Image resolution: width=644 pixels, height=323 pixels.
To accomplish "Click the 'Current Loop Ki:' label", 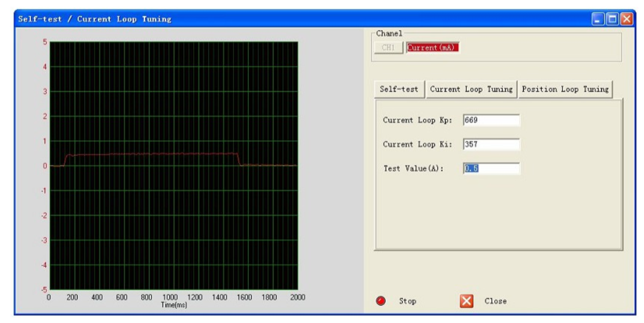I will [x=417, y=144].
